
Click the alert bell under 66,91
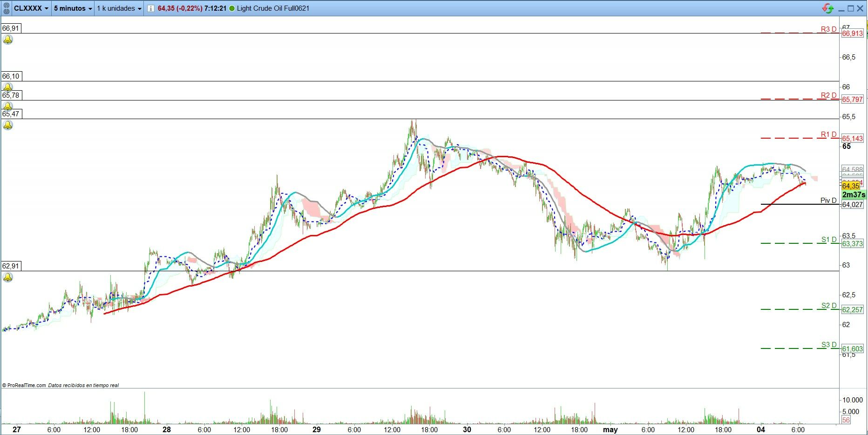[x=8, y=40]
